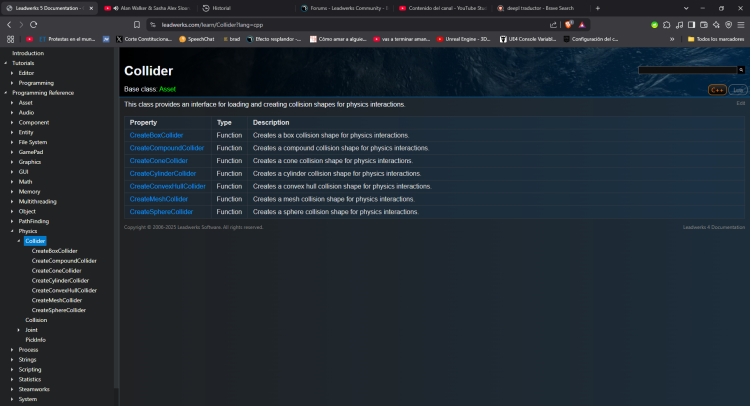Switch to the Historial browser tab
The width and height of the screenshot is (750, 406).
(222, 7)
